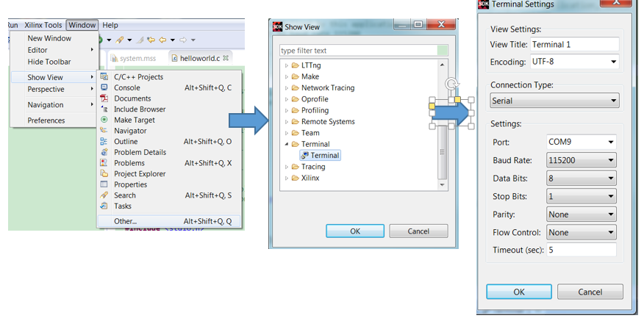Click Cancel in Terminal Settings dialog
The width and height of the screenshot is (644, 321).
590,292
